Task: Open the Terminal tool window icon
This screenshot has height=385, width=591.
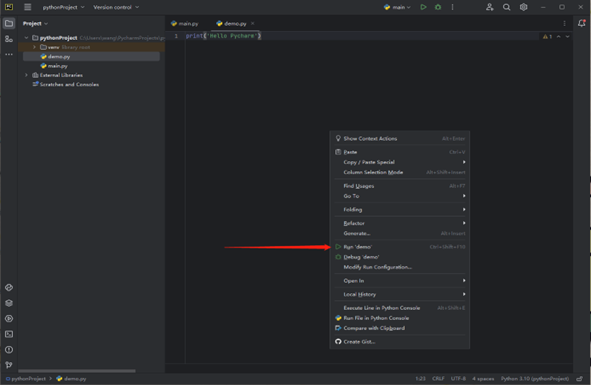Action: 9,334
